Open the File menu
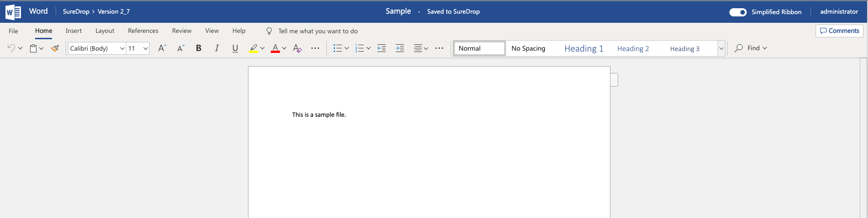 (13, 31)
